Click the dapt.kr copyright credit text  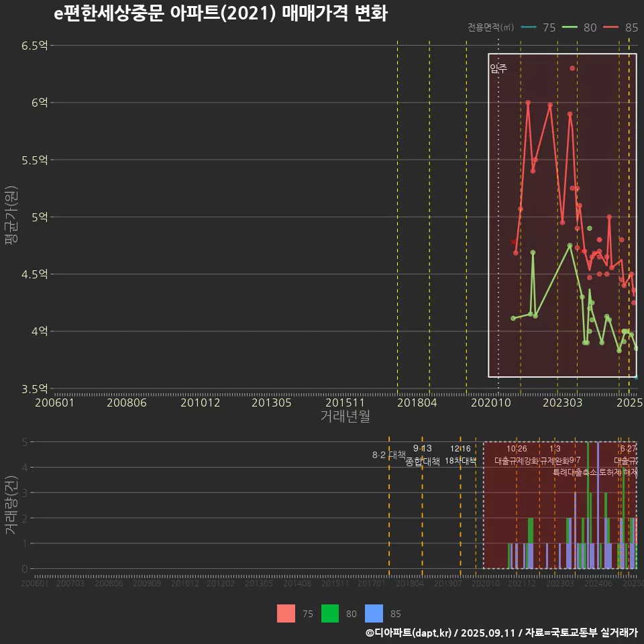[500, 633]
